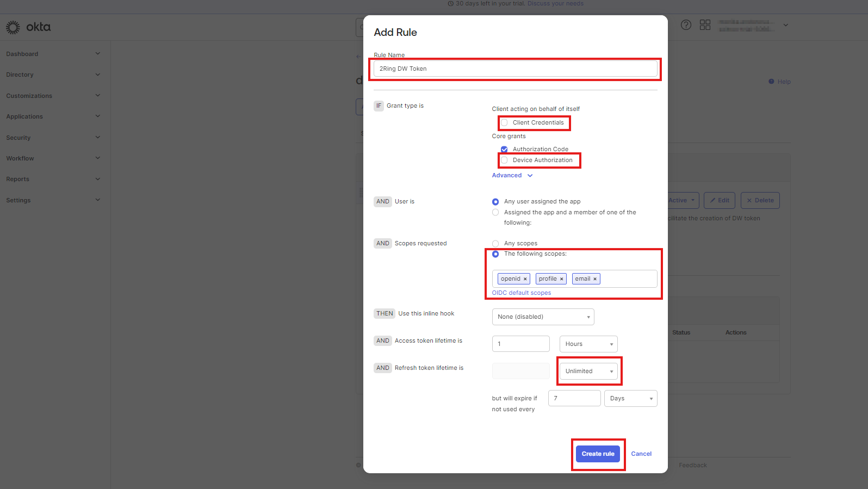Open the access token Hours dropdown

[588, 344]
